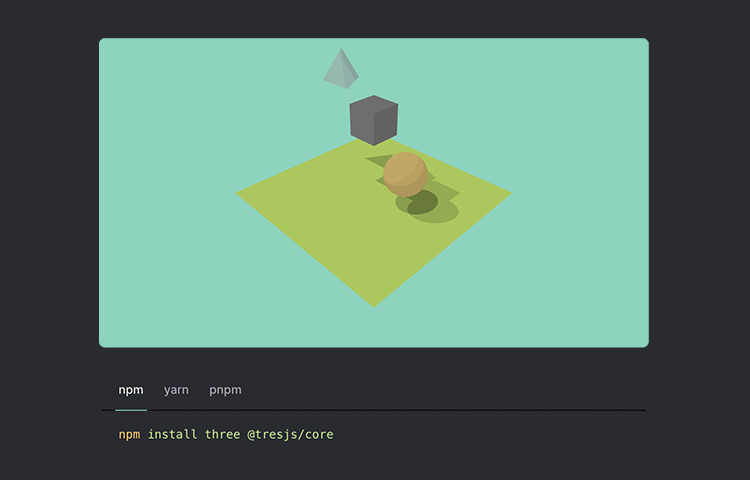Click the gray cube in the 3D scene
This screenshot has height=480, width=750.
click(x=374, y=120)
